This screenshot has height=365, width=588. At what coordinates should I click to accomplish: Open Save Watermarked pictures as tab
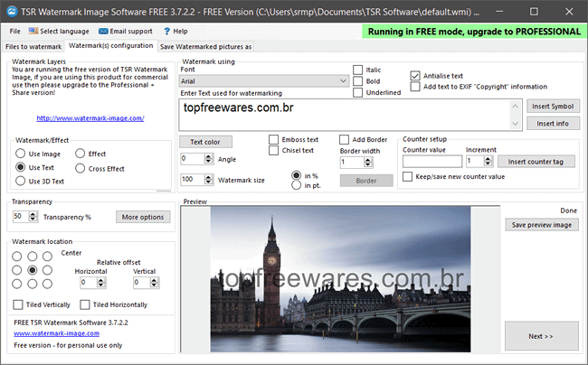tap(205, 45)
